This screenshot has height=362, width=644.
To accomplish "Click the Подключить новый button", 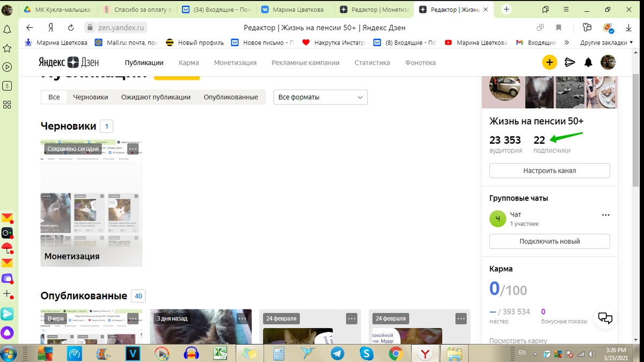I will pyautogui.click(x=549, y=241).
